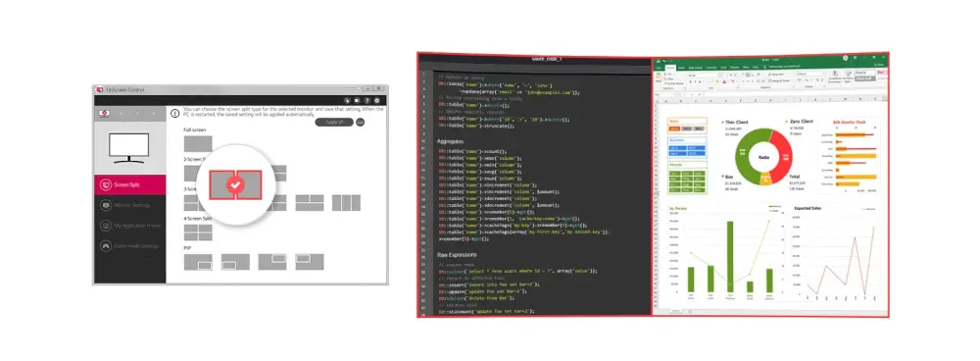This screenshot has height=361, width=980.
Task: Click the Apply pill button
Action: (334, 122)
